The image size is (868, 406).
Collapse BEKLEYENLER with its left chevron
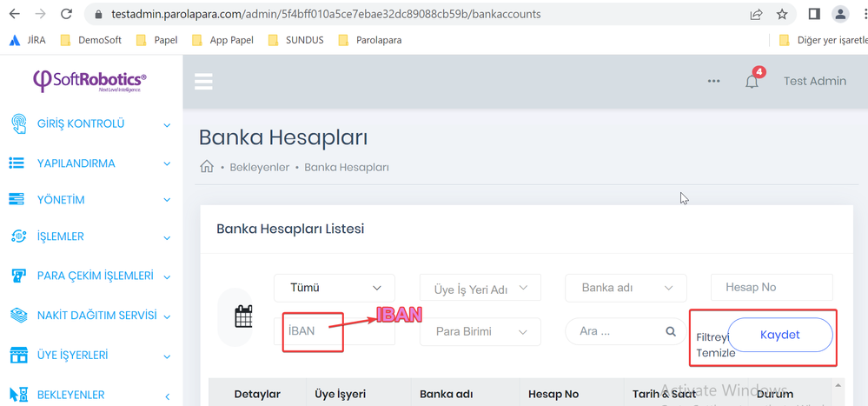tap(168, 396)
